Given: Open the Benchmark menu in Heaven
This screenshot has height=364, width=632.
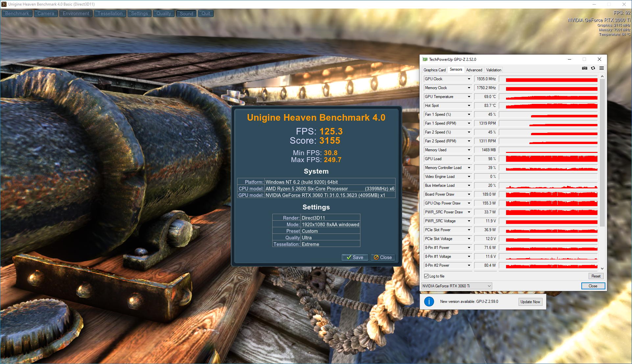Looking at the screenshot, I should [17, 13].
